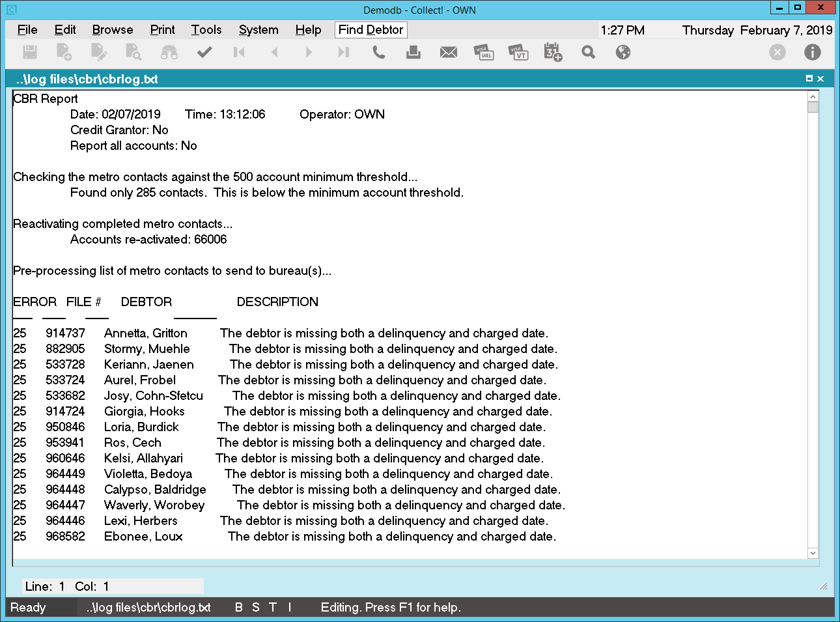
Task: Open the Help menu
Action: pyautogui.click(x=308, y=30)
